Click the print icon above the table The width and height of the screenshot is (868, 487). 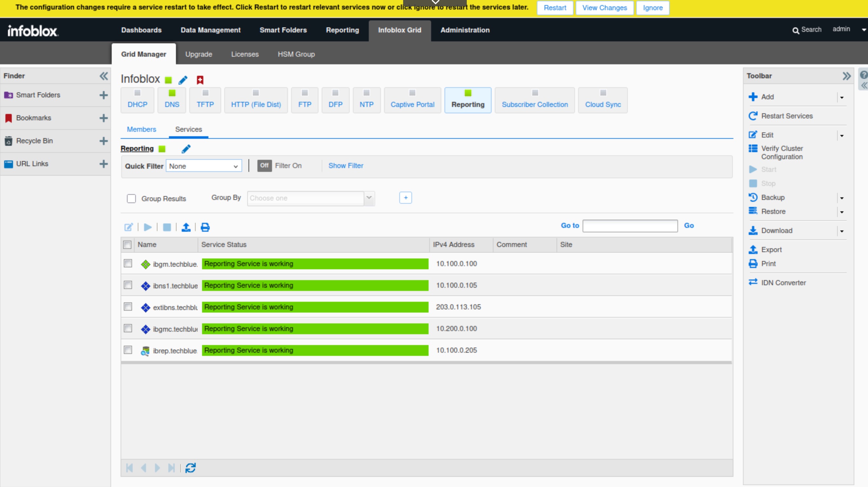(x=205, y=227)
